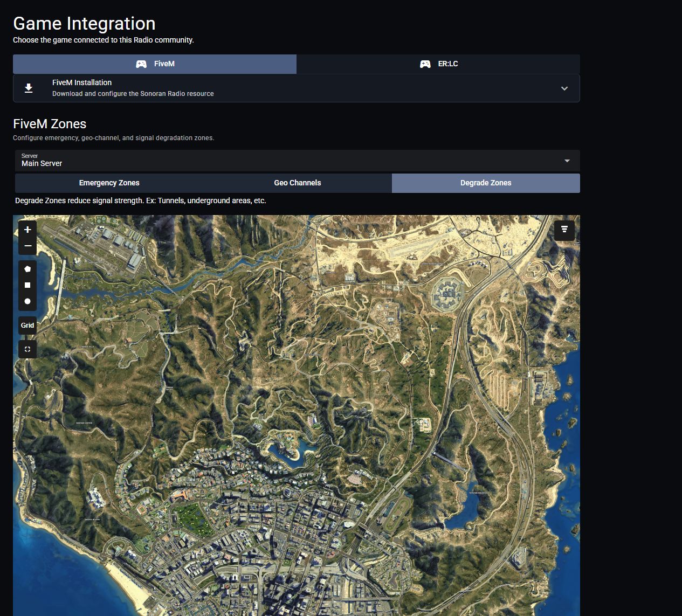The width and height of the screenshot is (682, 616).
Task: Click the FiveM Installation download icon
Action: pos(29,88)
